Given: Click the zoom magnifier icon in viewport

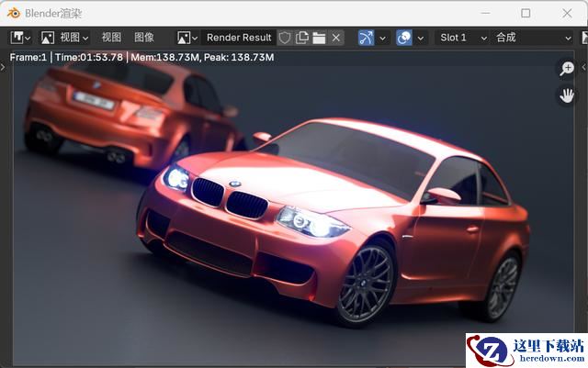Looking at the screenshot, I should 566,69.
